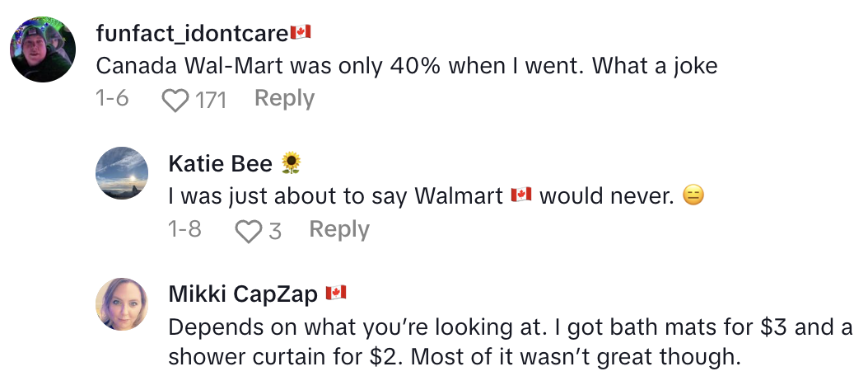868x376 pixels.
Task: Visit the funfact_idontcare username link
Action: 192,34
